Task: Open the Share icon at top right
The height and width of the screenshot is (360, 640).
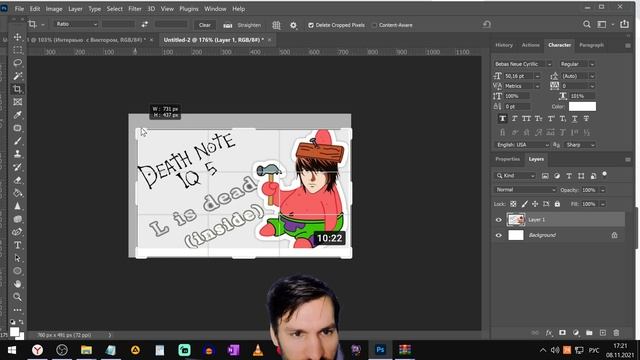Action: click(x=624, y=24)
